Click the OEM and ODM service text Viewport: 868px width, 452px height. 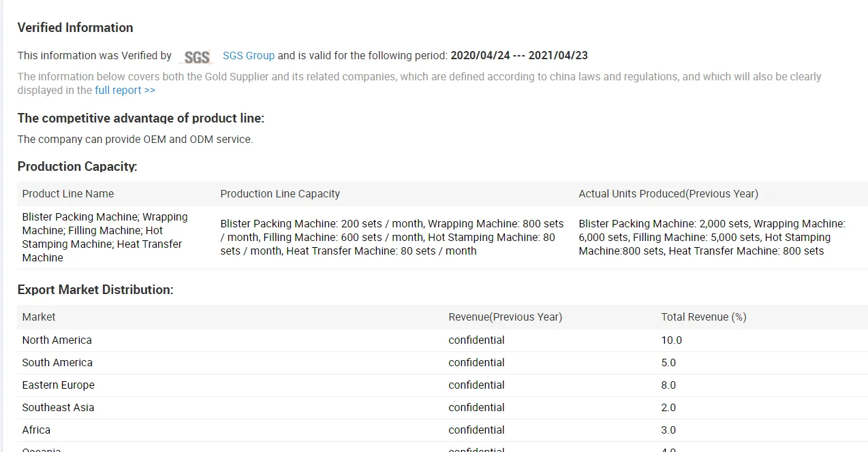[x=135, y=140]
